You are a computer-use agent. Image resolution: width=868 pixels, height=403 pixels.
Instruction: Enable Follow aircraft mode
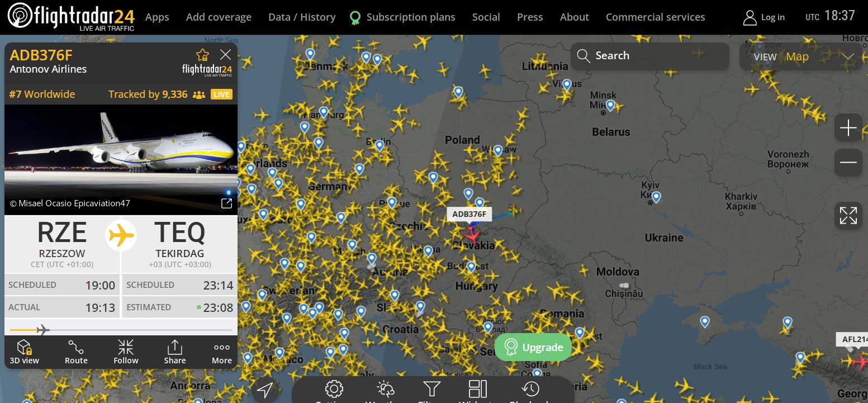point(126,352)
